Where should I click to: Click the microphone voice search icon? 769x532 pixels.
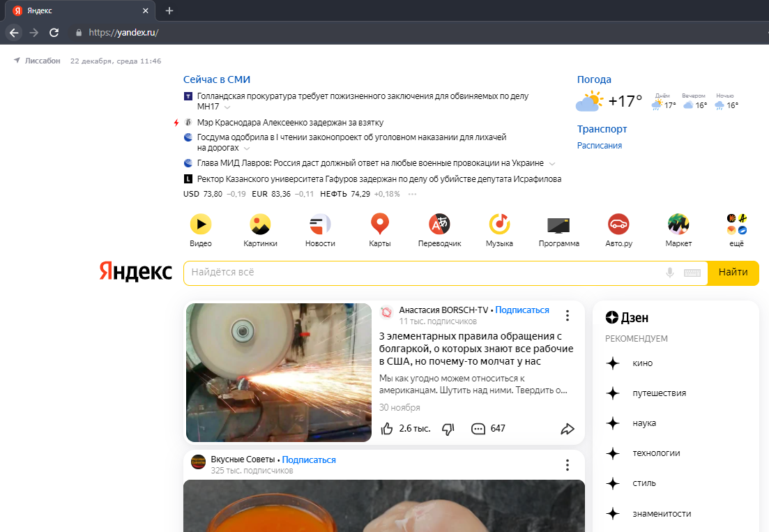pyautogui.click(x=669, y=273)
